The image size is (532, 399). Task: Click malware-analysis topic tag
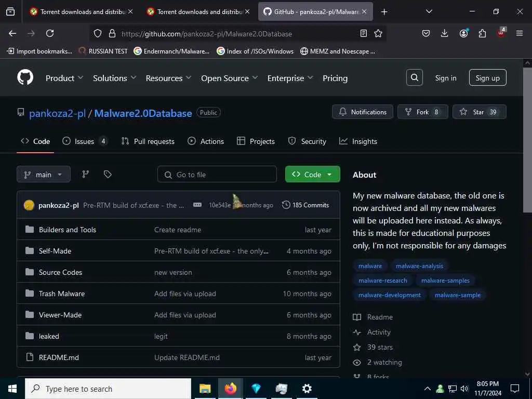tap(419, 266)
